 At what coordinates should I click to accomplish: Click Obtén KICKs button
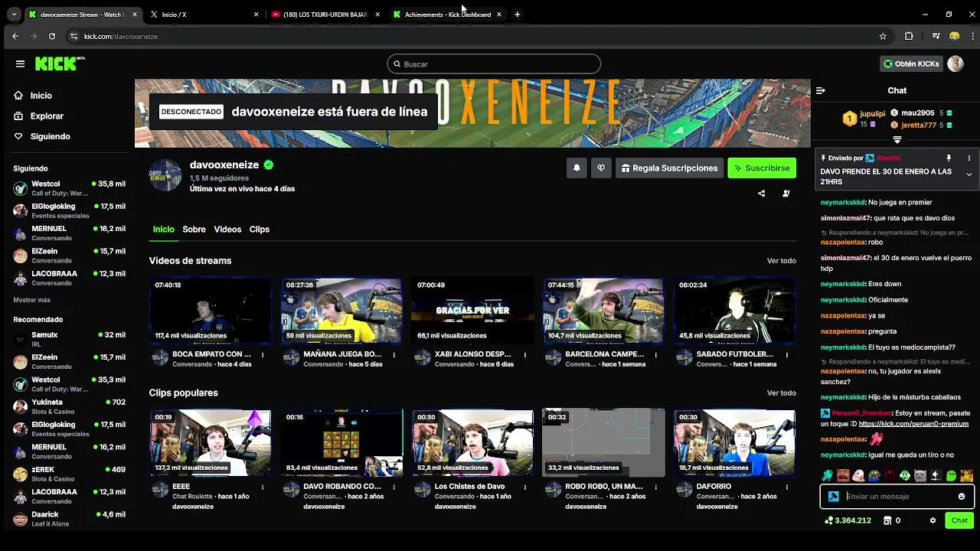coord(911,64)
